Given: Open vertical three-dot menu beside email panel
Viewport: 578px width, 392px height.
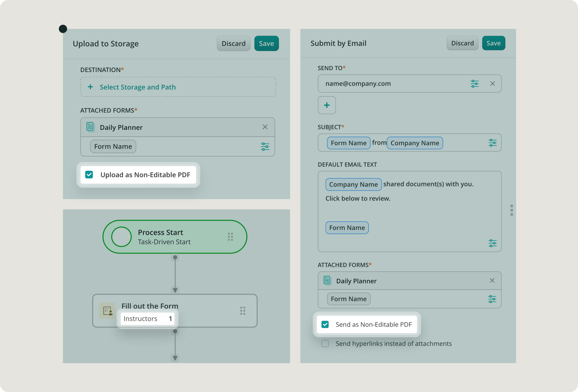Looking at the screenshot, I should [512, 210].
